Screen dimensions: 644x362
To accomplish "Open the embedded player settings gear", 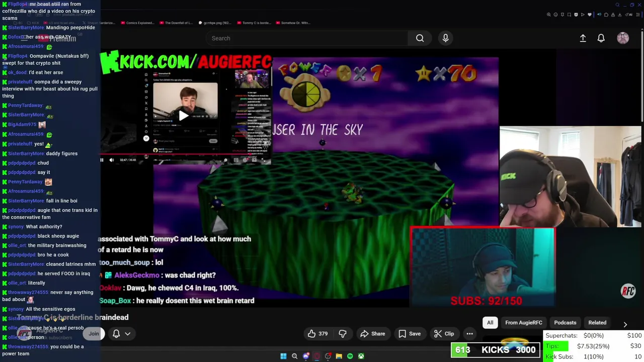I will [x=245, y=160].
